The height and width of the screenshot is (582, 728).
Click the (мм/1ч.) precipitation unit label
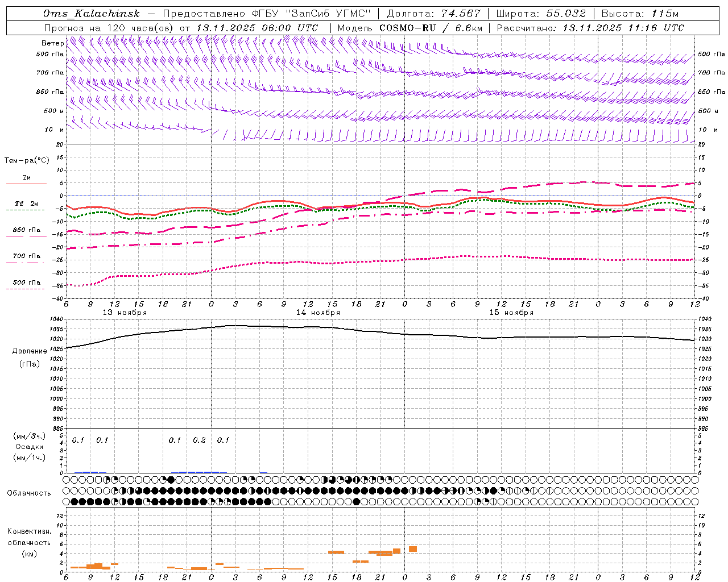[x=30, y=458]
